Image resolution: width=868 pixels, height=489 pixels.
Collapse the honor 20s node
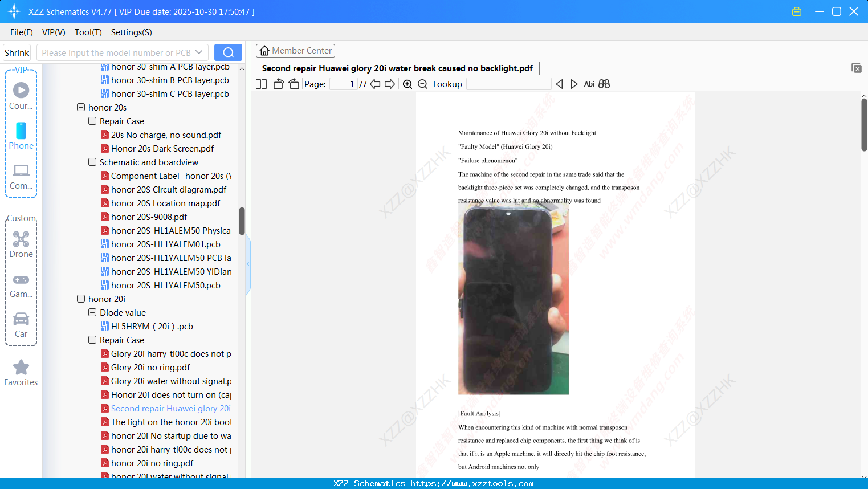tap(81, 107)
